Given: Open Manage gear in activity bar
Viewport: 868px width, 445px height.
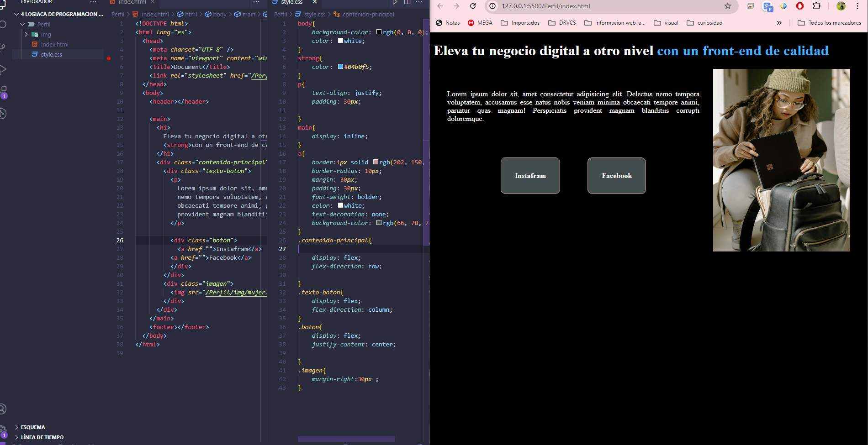Looking at the screenshot, I should point(3,431).
